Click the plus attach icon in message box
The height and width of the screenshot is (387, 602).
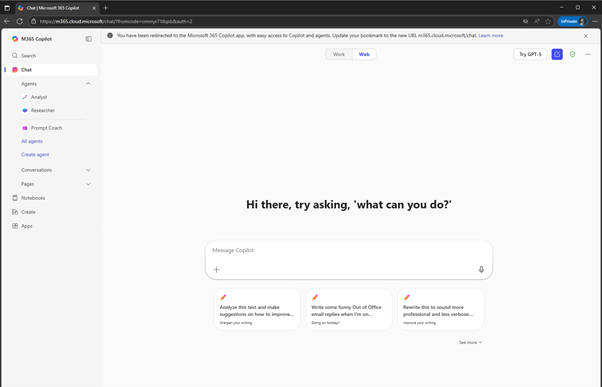pyautogui.click(x=217, y=270)
